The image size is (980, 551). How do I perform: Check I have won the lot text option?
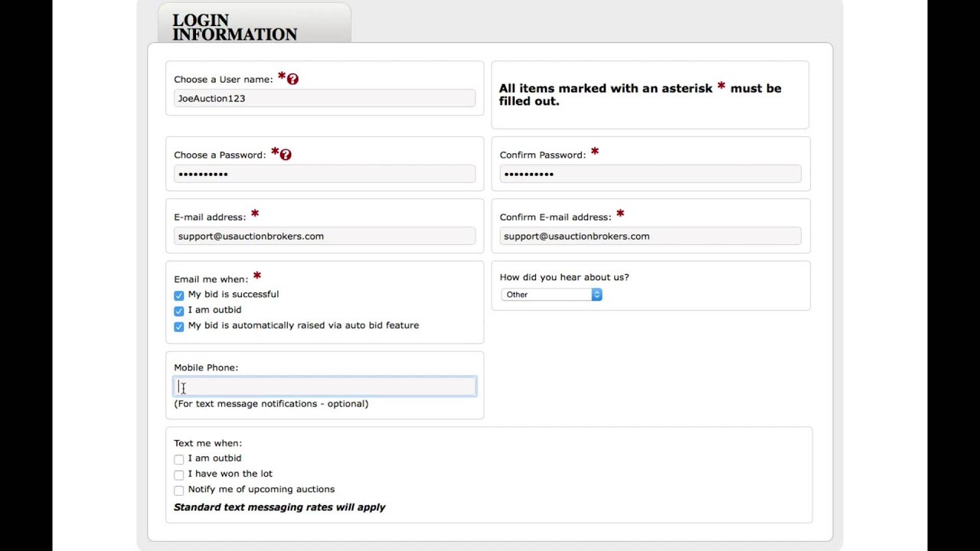point(179,474)
